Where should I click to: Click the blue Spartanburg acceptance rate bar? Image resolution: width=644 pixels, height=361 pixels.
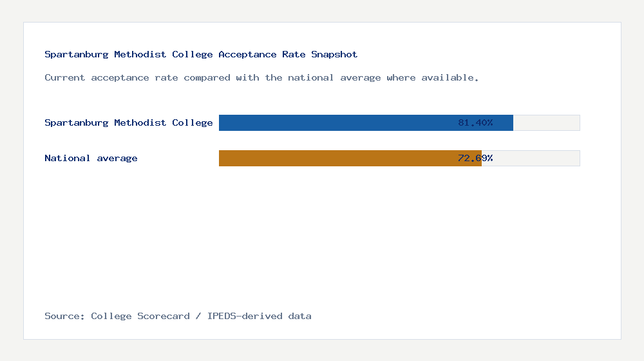366,123
